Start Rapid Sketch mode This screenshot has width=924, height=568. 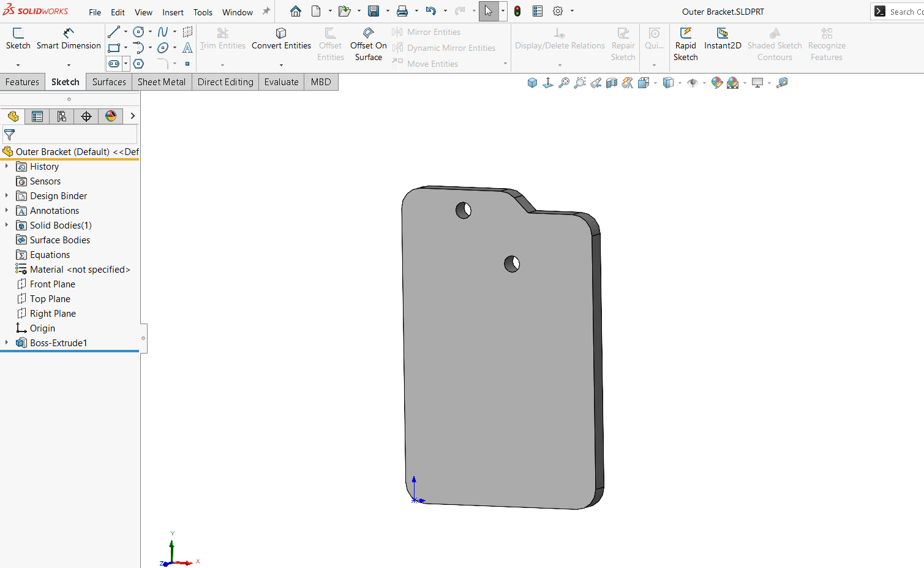click(685, 44)
